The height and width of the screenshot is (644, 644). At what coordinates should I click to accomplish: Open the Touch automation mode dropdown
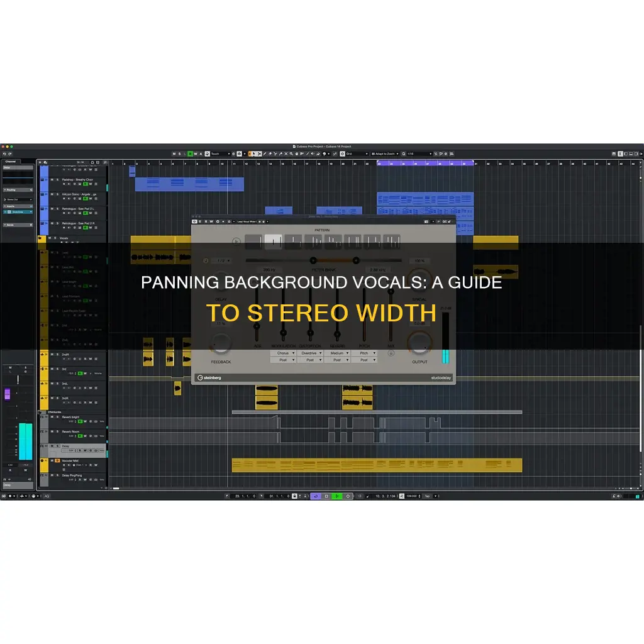(x=221, y=153)
